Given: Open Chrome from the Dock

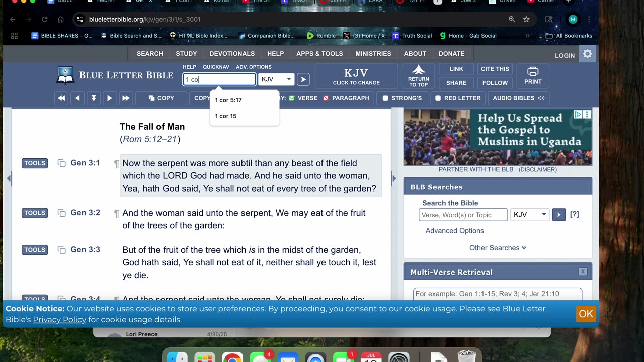Looking at the screenshot, I should tap(232, 358).
